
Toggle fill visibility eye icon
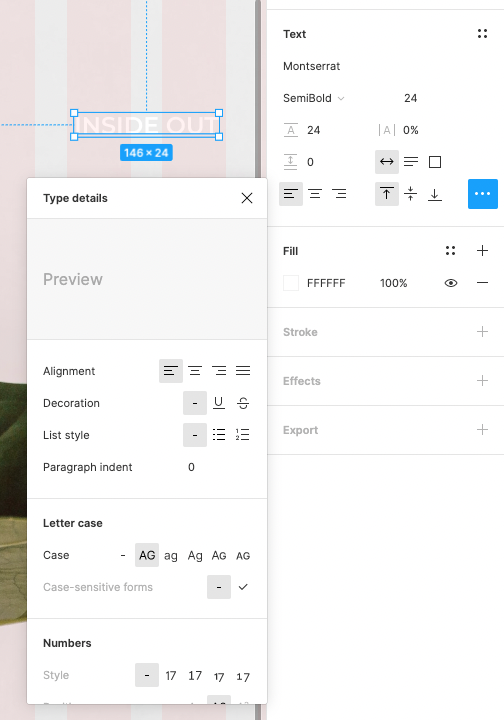pos(451,283)
